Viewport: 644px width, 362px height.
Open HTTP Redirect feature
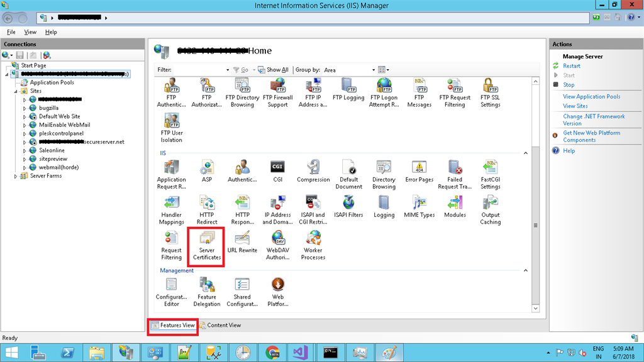click(x=206, y=210)
